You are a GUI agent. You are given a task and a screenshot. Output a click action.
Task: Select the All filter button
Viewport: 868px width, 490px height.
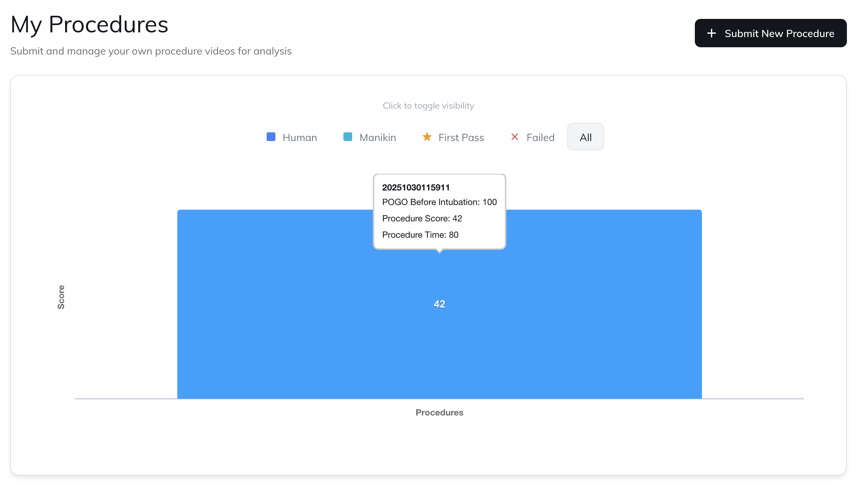tap(585, 137)
